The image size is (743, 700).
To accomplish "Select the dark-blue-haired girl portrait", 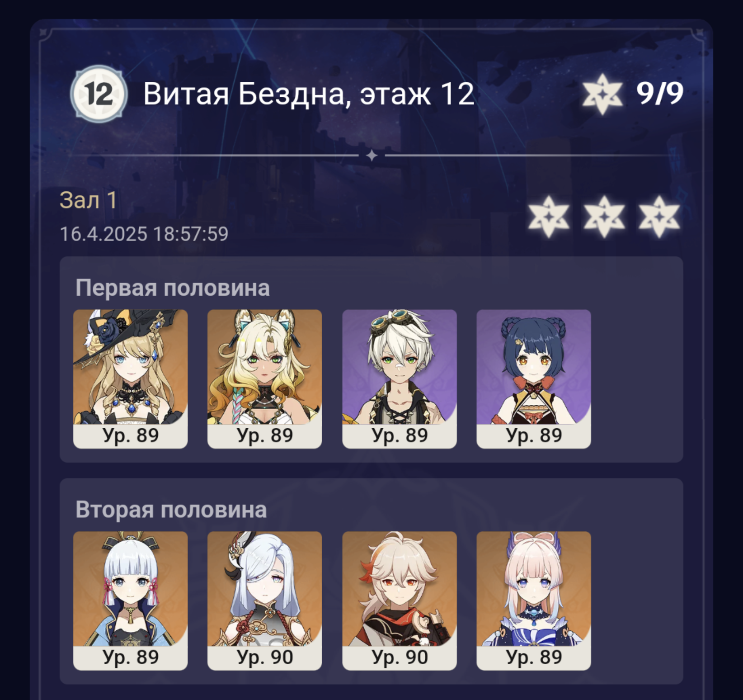I will [x=534, y=379].
